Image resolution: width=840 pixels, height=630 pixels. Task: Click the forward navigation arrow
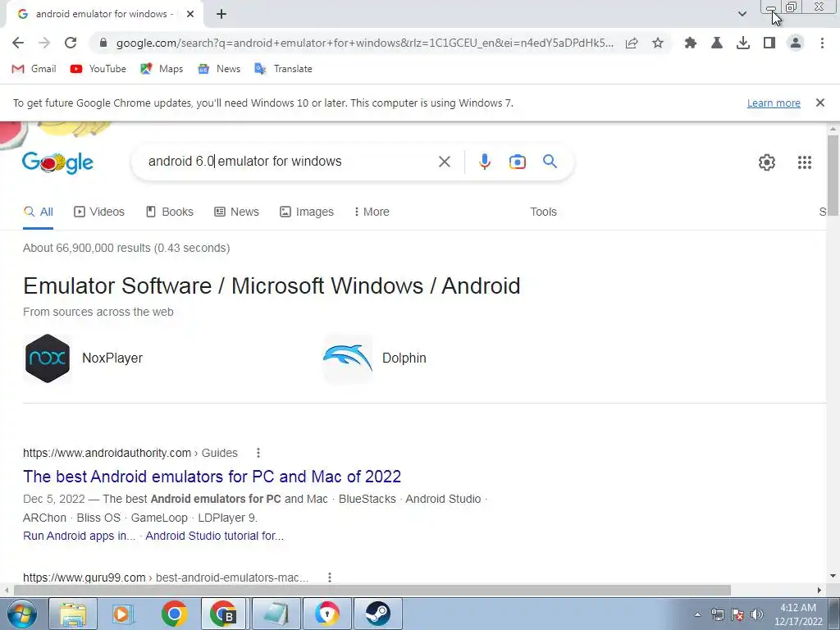(x=44, y=43)
